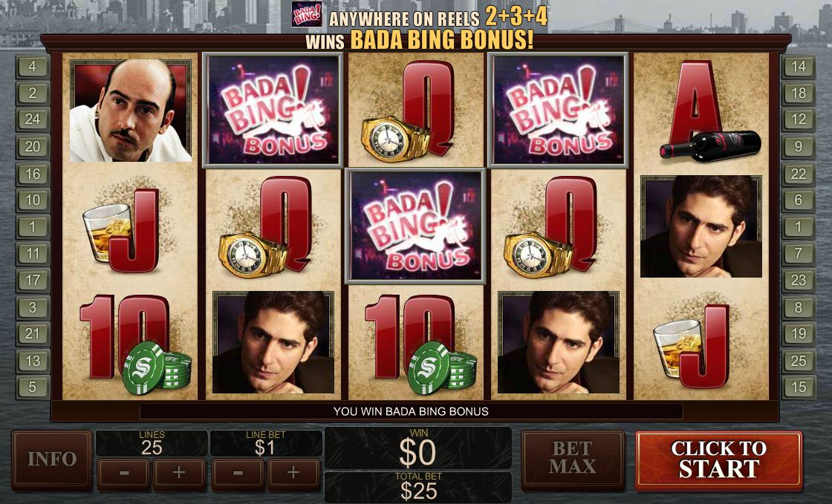Increase the number of lines
Image resolution: width=832 pixels, height=504 pixels.
pyautogui.click(x=179, y=473)
